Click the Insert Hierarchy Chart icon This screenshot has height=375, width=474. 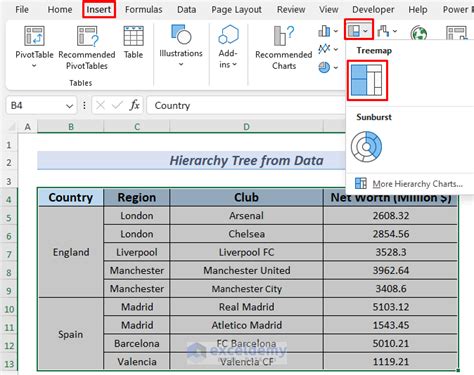click(x=354, y=31)
